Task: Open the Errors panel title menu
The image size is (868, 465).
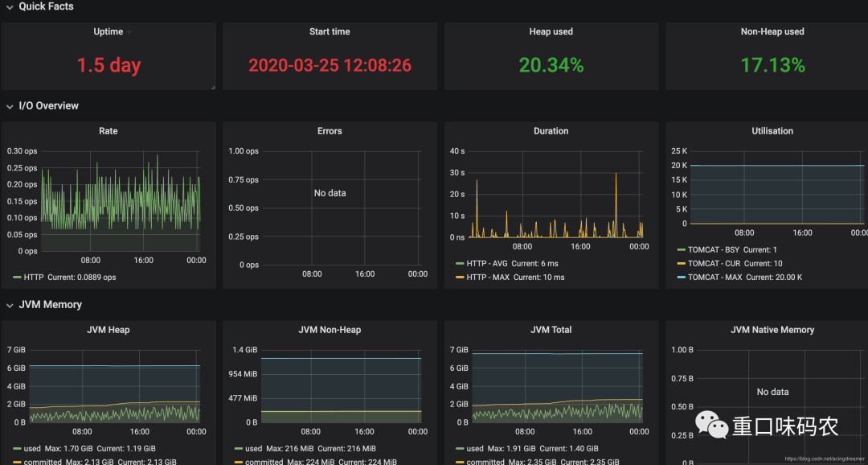Action: click(x=330, y=131)
